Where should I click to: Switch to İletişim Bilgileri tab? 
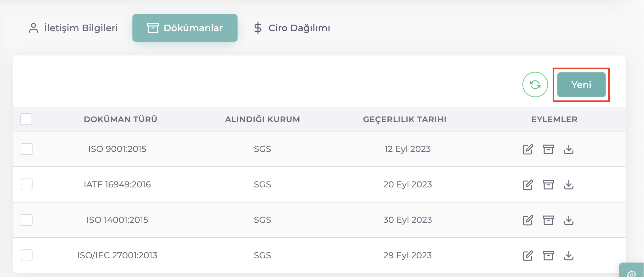[73, 28]
